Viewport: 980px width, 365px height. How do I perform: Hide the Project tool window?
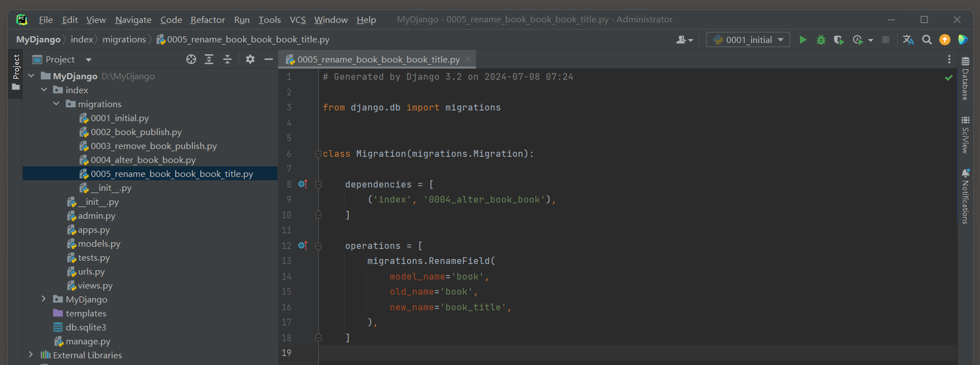pyautogui.click(x=269, y=59)
